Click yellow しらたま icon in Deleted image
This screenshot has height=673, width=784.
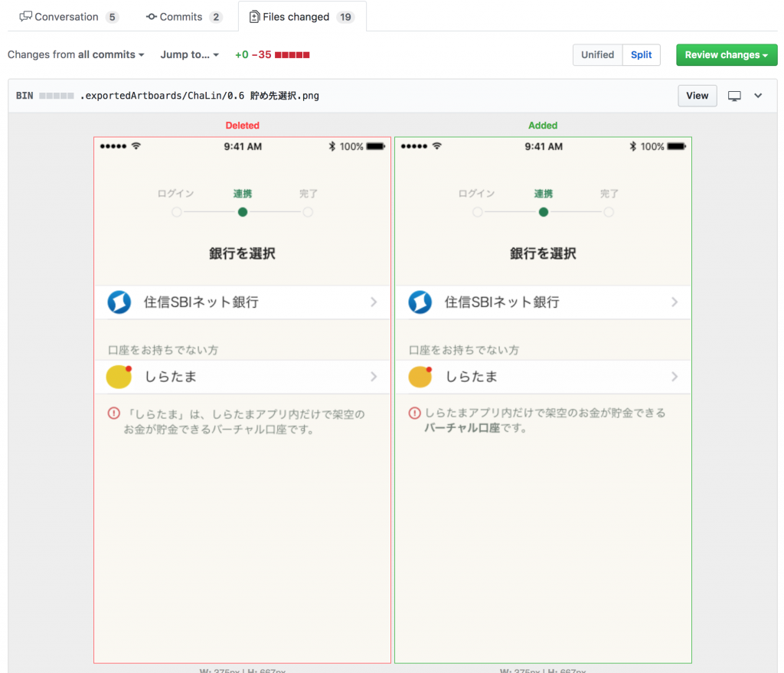point(119,377)
